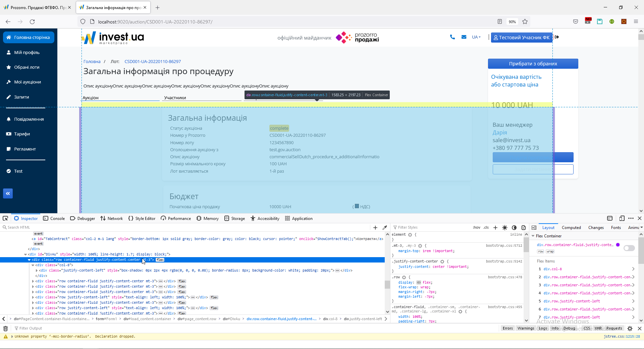Click the phone contact icon in the site header
Viewport: 644px width, 349px height.
(452, 37)
